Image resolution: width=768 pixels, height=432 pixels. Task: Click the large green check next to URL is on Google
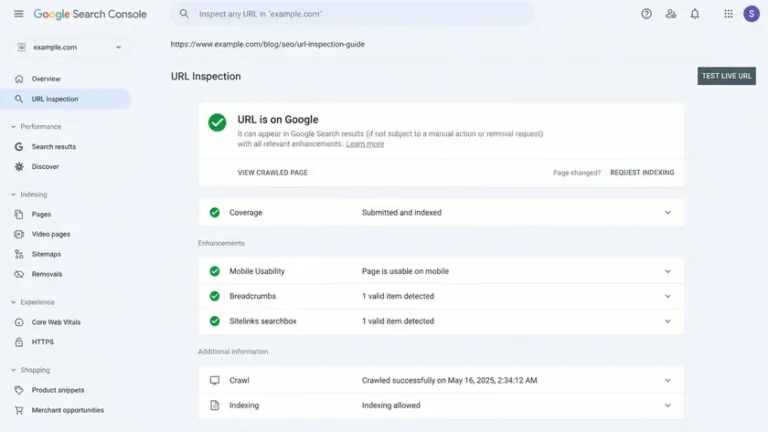pyautogui.click(x=217, y=122)
